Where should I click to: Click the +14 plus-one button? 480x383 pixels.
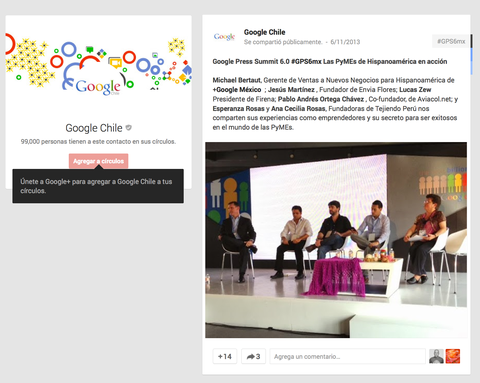point(225,356)
